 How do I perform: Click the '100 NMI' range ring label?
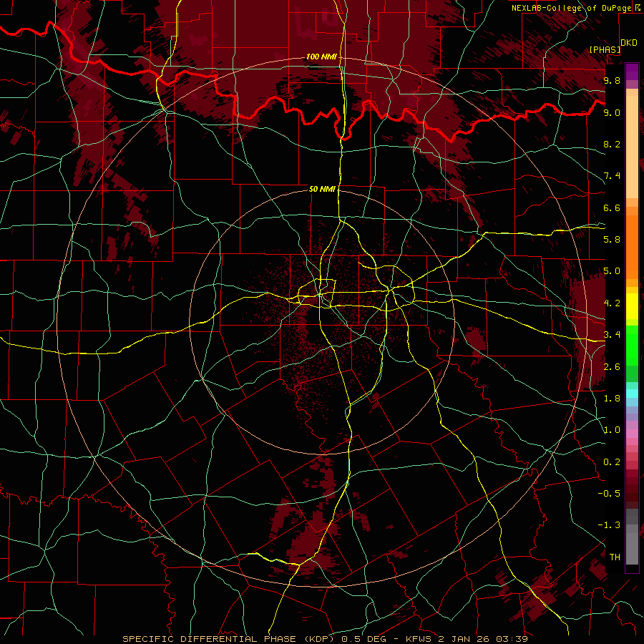321,57
